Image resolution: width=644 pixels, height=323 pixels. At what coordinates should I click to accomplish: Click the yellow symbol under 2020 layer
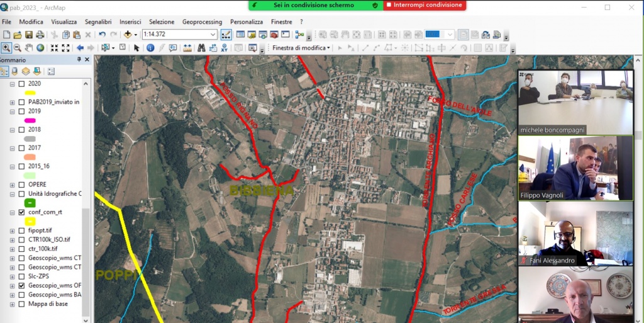point(30,93)
